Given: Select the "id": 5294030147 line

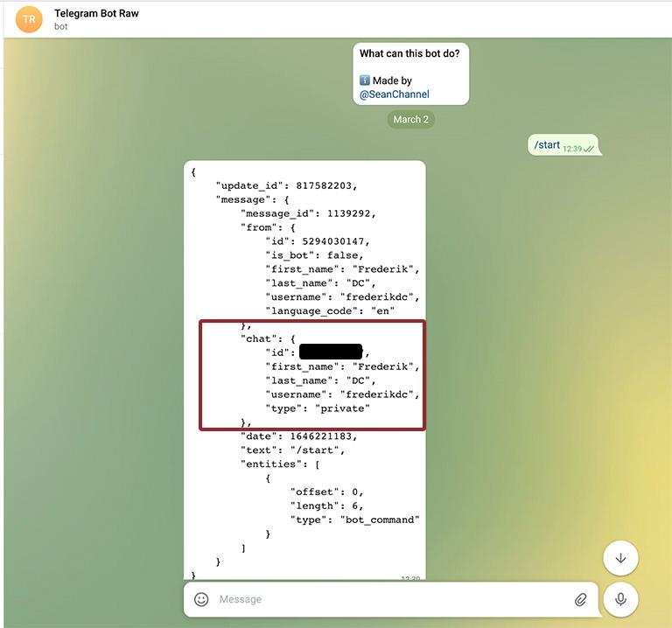Looking at the screenshot, I should [317, 241].
